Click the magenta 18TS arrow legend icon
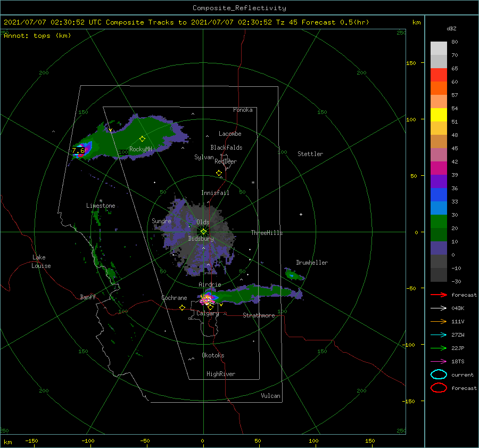The width and height of the screenshot is (479, 448). click(439, 362)
